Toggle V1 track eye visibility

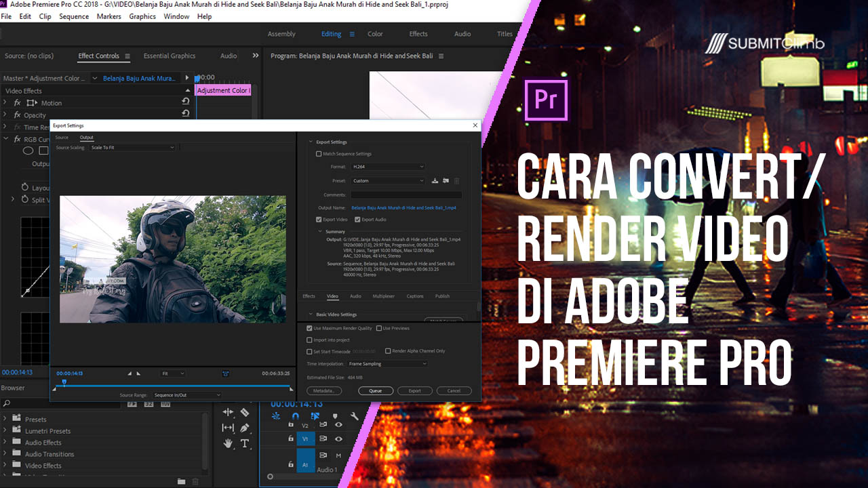coord(338,439)
